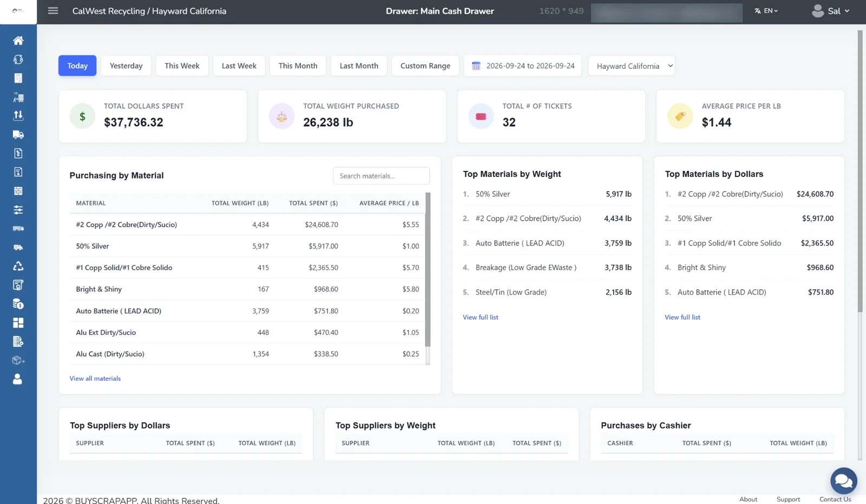Click the coins with dollar sidebar icon

coord(18,304)
